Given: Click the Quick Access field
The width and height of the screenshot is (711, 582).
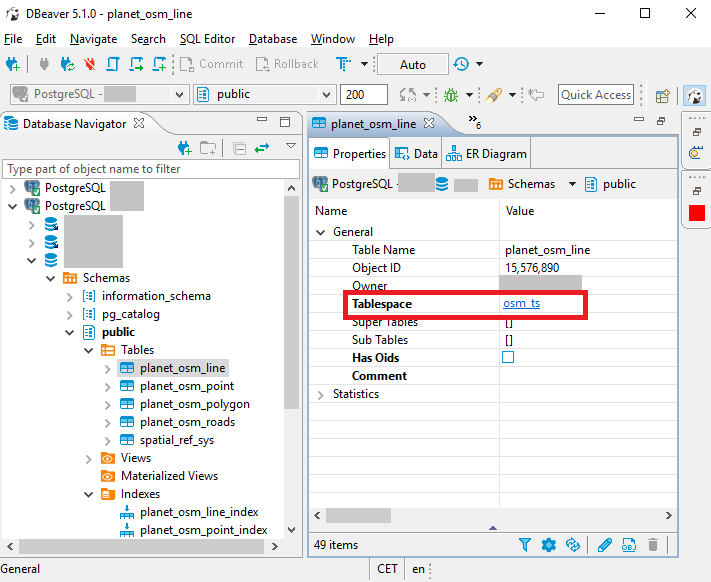Looking at the screenshot, I should click(x=596, y=94).
